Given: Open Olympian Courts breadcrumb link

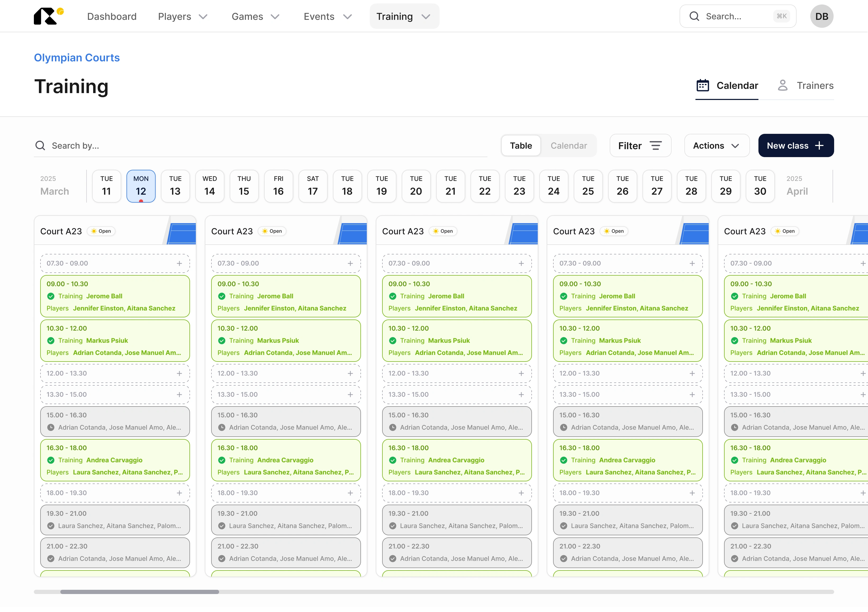Looking at the screenshot, I should (x=77, y=58).
